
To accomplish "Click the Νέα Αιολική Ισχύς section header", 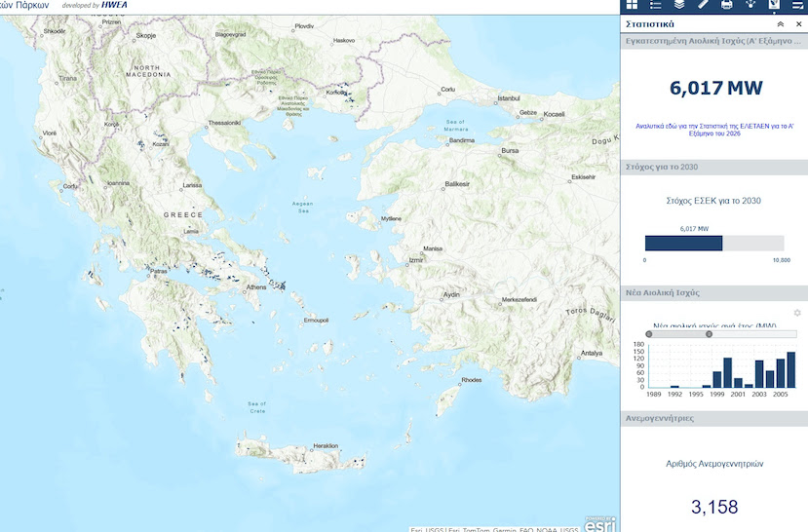I will (714, 292).
